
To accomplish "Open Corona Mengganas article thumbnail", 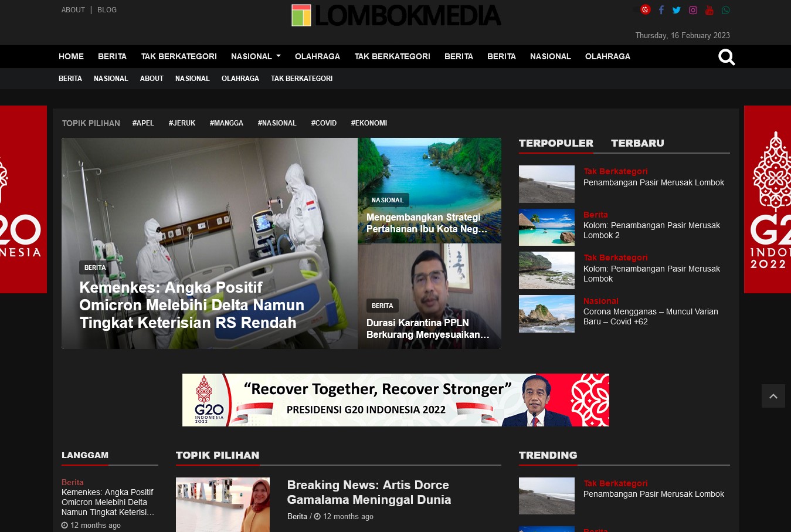I will point(546,314).
